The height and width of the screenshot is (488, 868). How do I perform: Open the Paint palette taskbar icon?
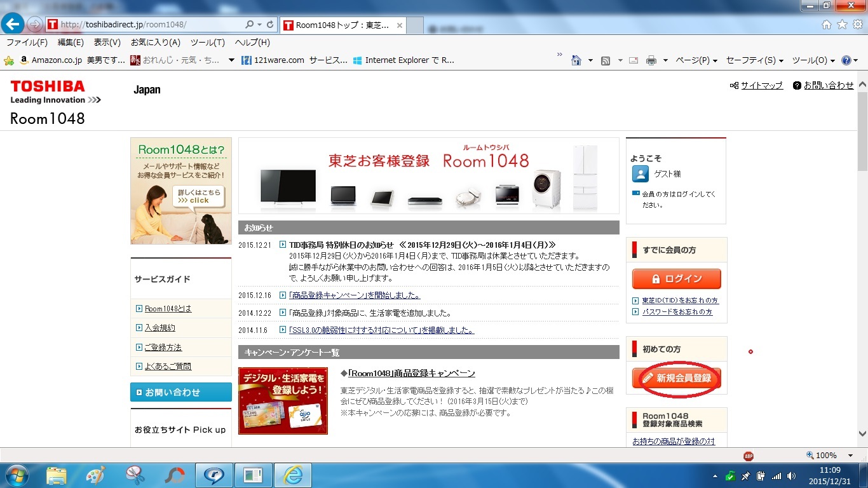[x=95, y=475]
